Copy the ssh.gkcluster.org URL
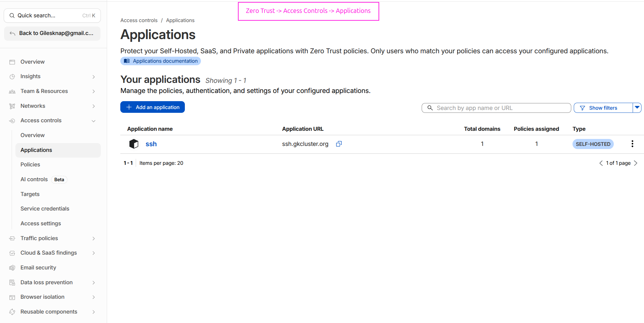The width and height of the screenshot is (644, 323). click(x=339, y=144)
